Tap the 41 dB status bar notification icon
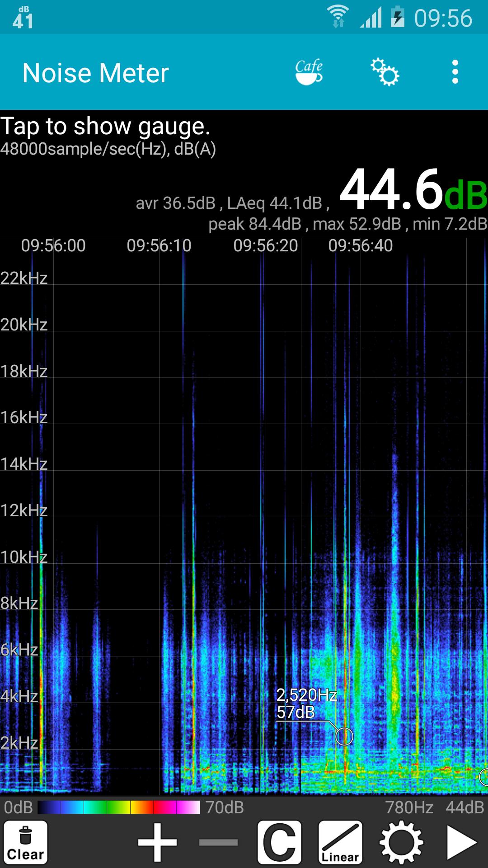The height and width of the screenshot is (868, 488). [23, 17]
